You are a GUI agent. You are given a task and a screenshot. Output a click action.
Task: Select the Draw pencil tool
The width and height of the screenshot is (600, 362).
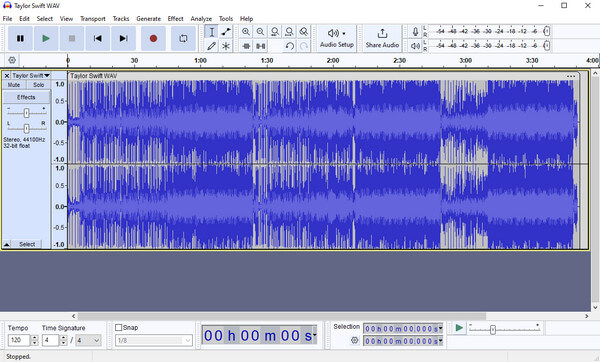point(211,46)
